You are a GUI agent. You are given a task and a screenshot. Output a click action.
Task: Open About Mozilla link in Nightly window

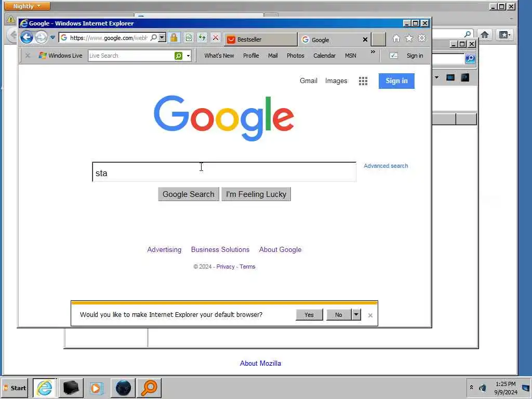260,363
